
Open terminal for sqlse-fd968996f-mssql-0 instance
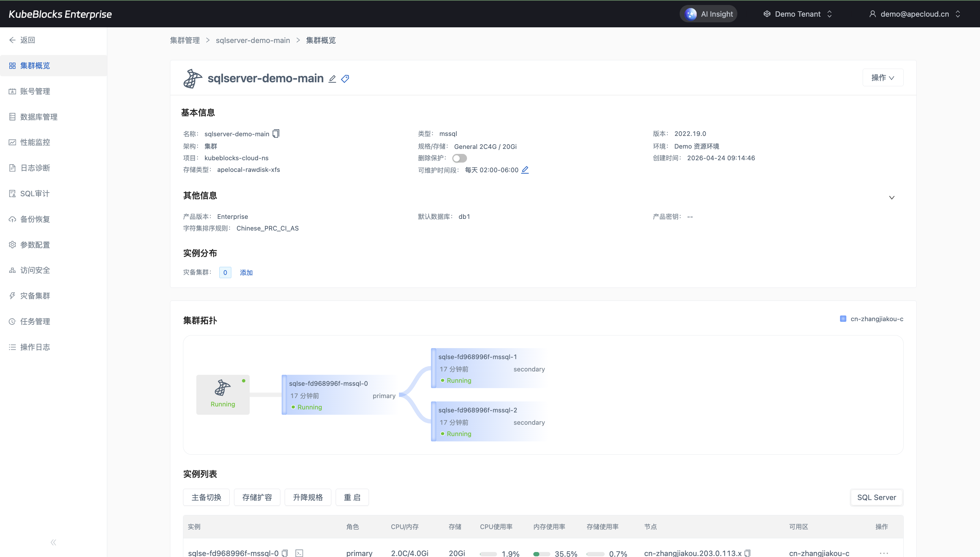[299, 553]
